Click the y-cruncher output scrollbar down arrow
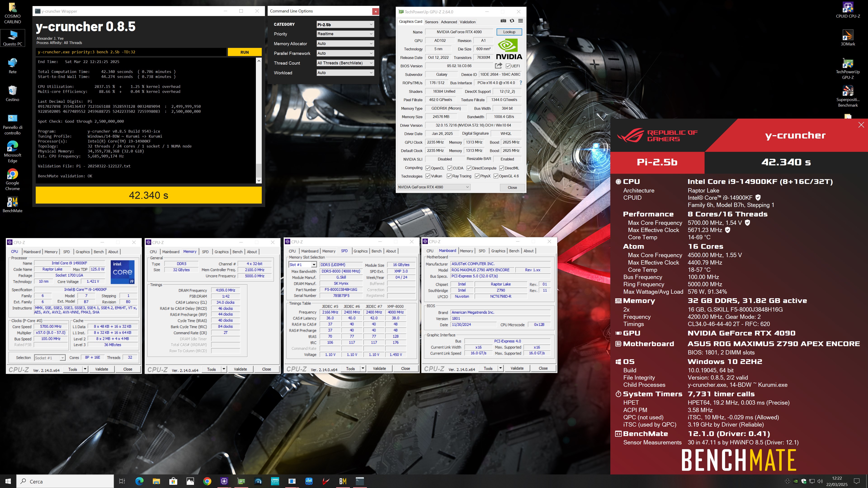Image resolution: width=868 pixels, height=488 pixels. (x=259, y=181)
